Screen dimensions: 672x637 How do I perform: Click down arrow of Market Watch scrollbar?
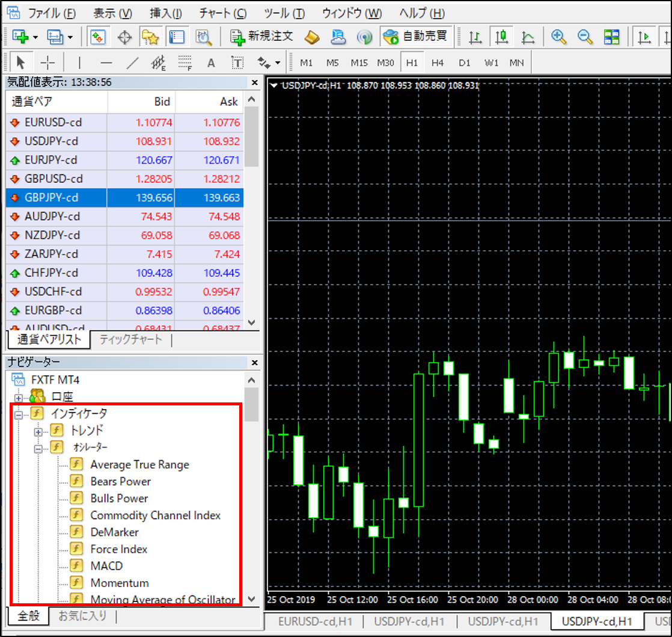tap(252, 322)
